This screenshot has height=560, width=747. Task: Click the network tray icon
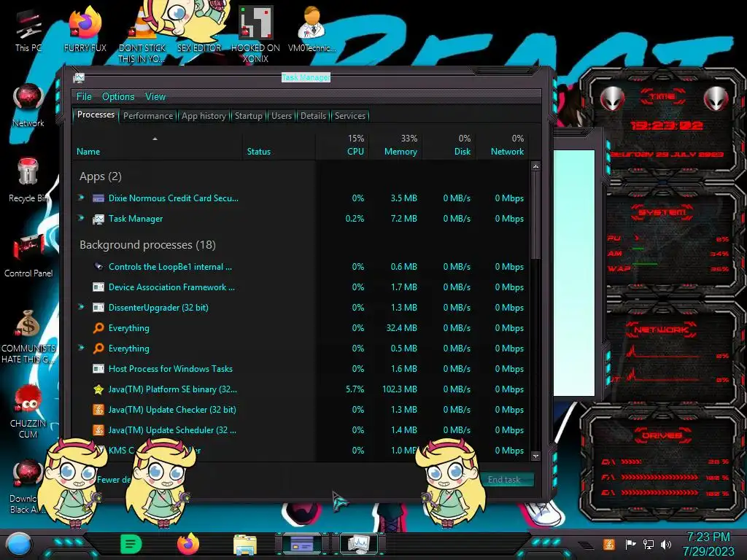click(649, 544)
